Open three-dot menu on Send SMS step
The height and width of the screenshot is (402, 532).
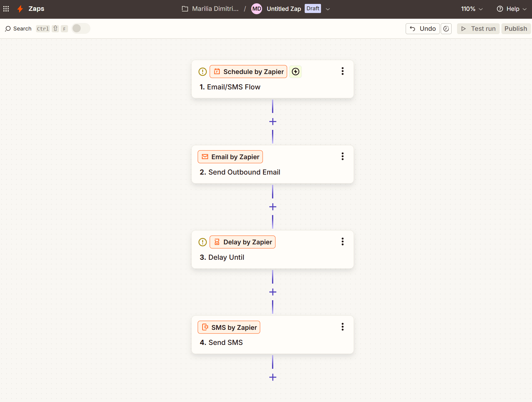tap(342, 327)
